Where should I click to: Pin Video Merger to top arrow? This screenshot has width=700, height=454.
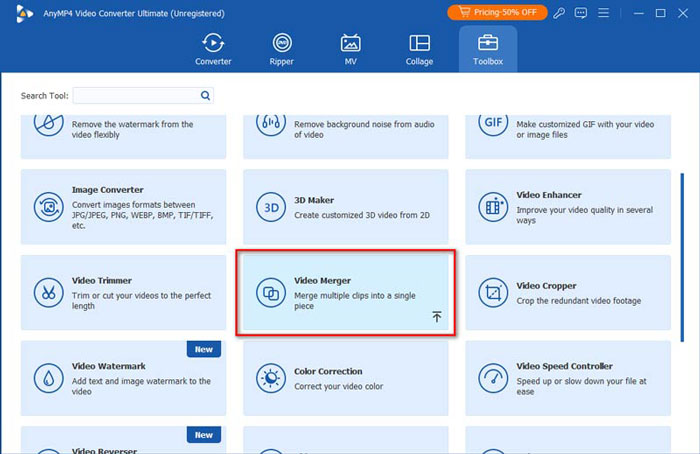[x=437, y=317]
